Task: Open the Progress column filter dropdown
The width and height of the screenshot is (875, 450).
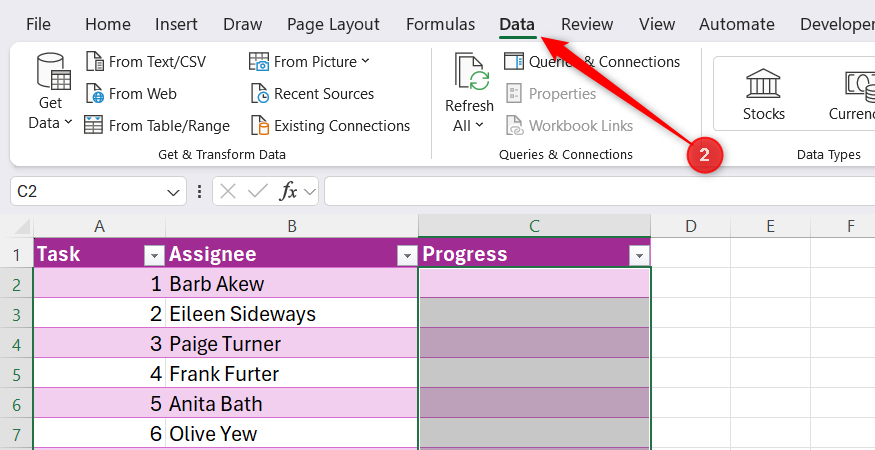Action: click(639, 256)
